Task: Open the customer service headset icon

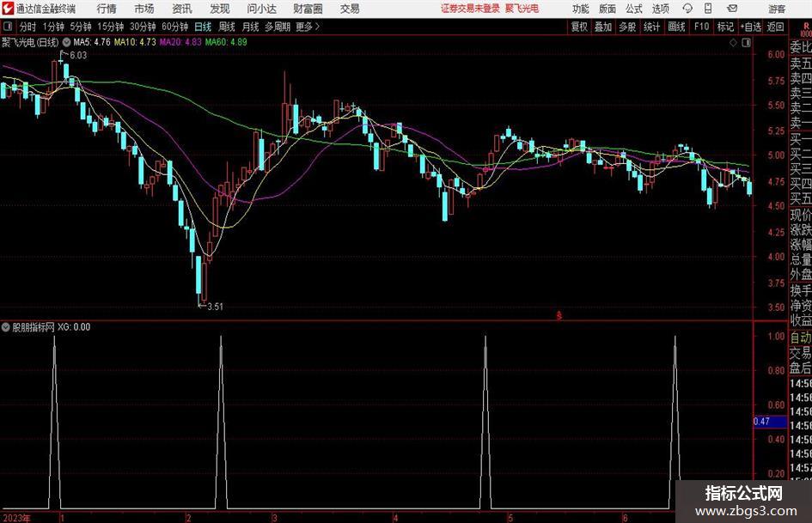Action: (687, 9)
